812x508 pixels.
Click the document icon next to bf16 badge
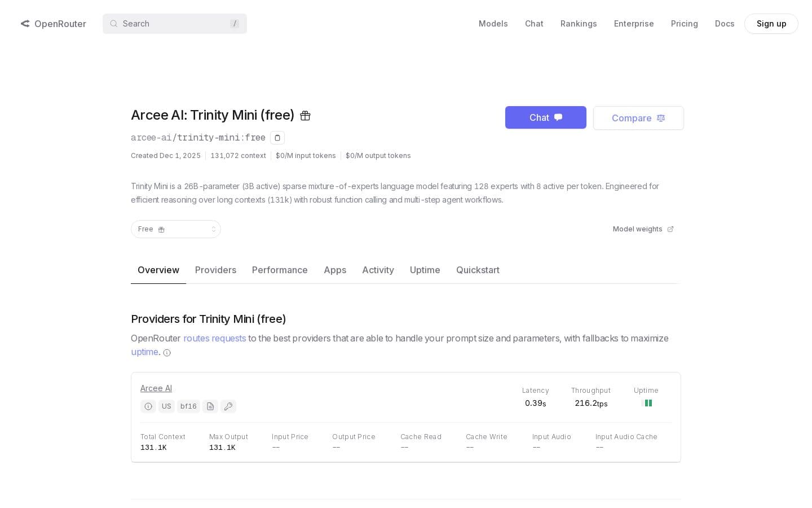point(210,406)
